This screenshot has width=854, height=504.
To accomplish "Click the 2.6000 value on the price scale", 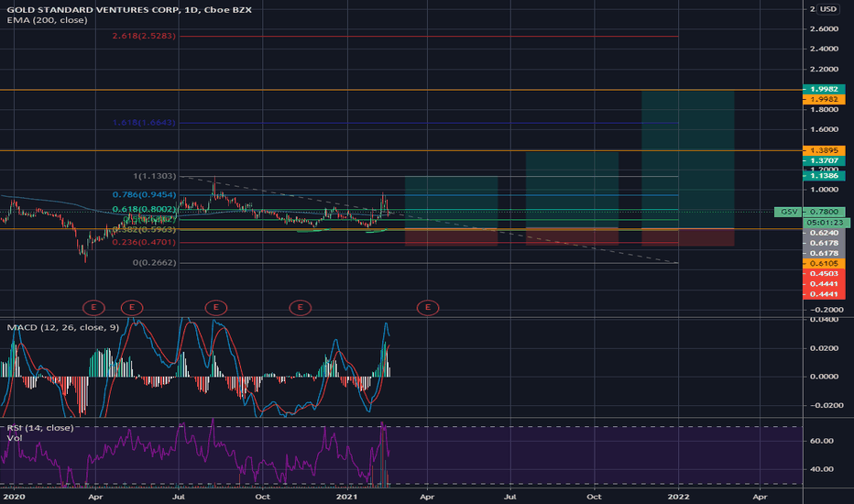I will click(824, 29).
